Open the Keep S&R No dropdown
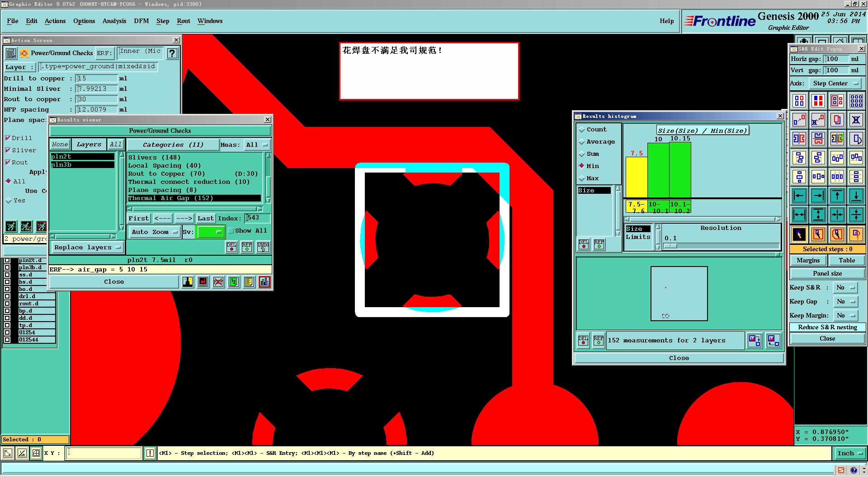 pos(845,288)
